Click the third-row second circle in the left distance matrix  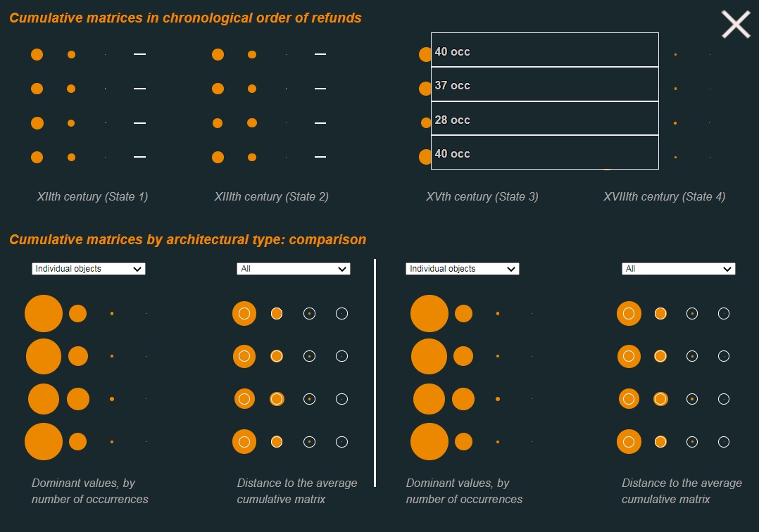[x=277, y=399]
